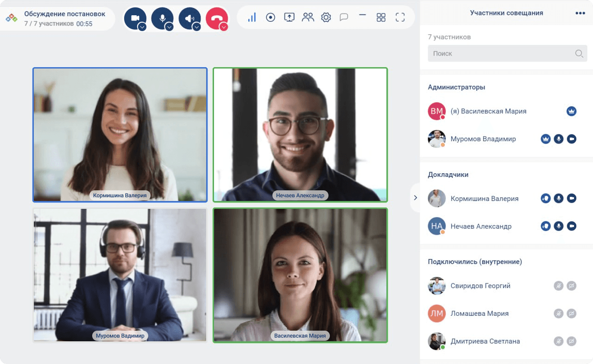
Task: Toggle speaker sound output
Action: coord(189,18)
